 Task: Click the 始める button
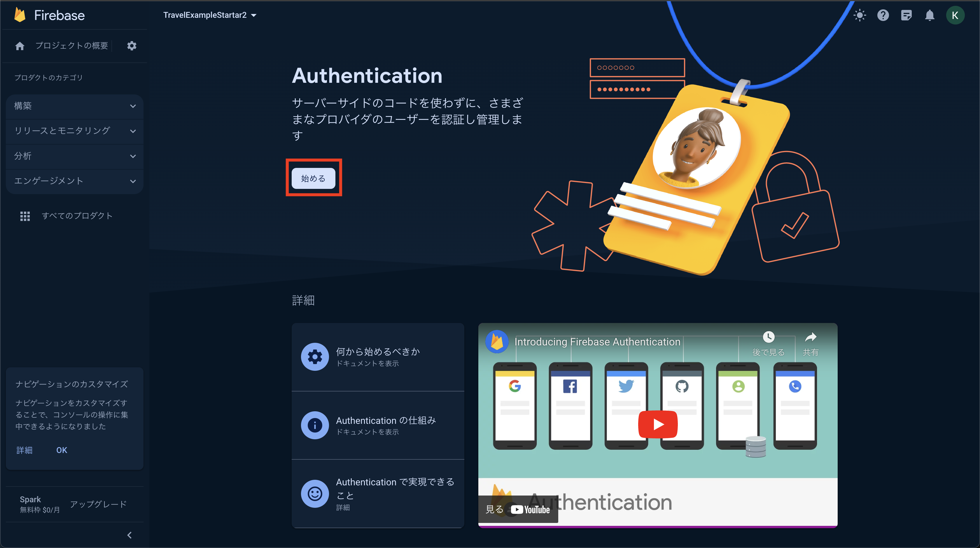(x=313, y=178)
